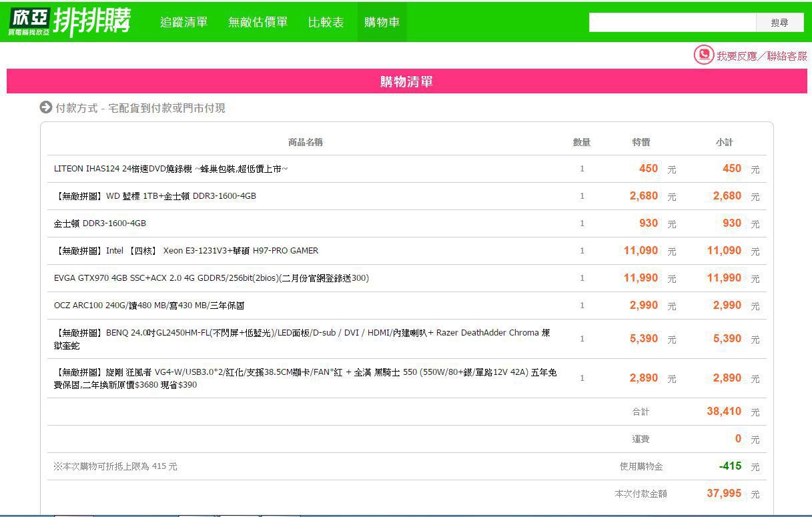The image size is (812, 517).
Task: Click the 商品名稱 column header
Action: pos(306,142)
